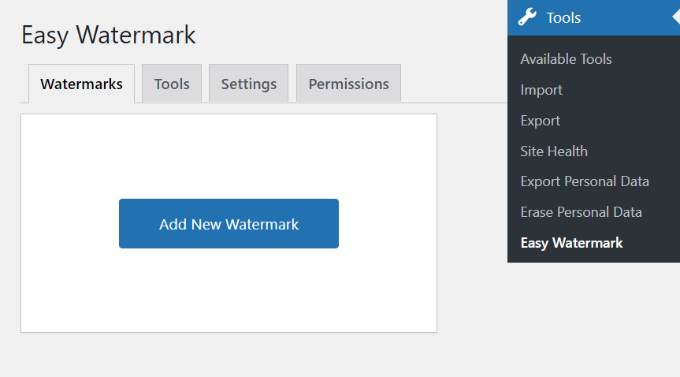Click the wrench icon beside Tools
Image resolution: width=680 pixels, height=377 pixels.
[527, 17]
